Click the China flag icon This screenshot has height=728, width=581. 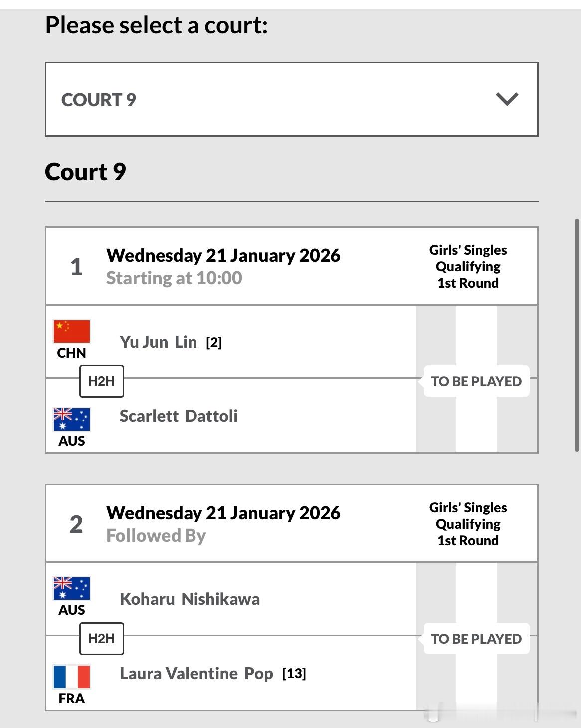(x=72, y=332)
